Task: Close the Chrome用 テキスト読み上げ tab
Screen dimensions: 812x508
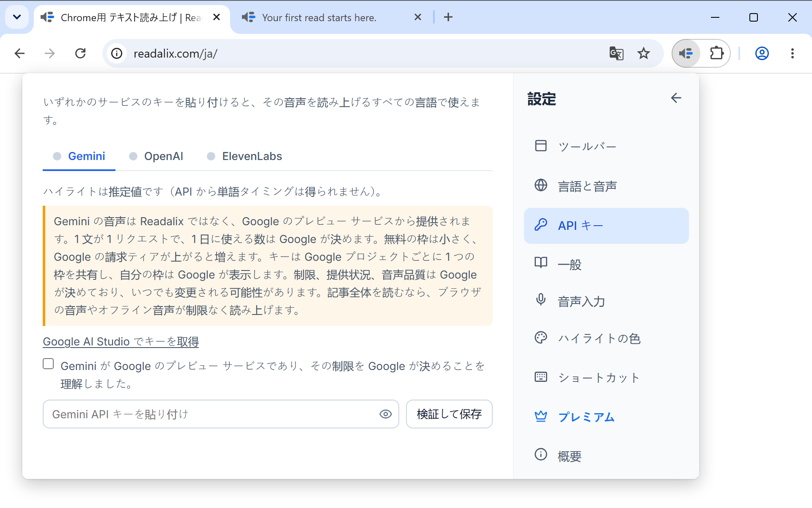Action: (217, 17)
